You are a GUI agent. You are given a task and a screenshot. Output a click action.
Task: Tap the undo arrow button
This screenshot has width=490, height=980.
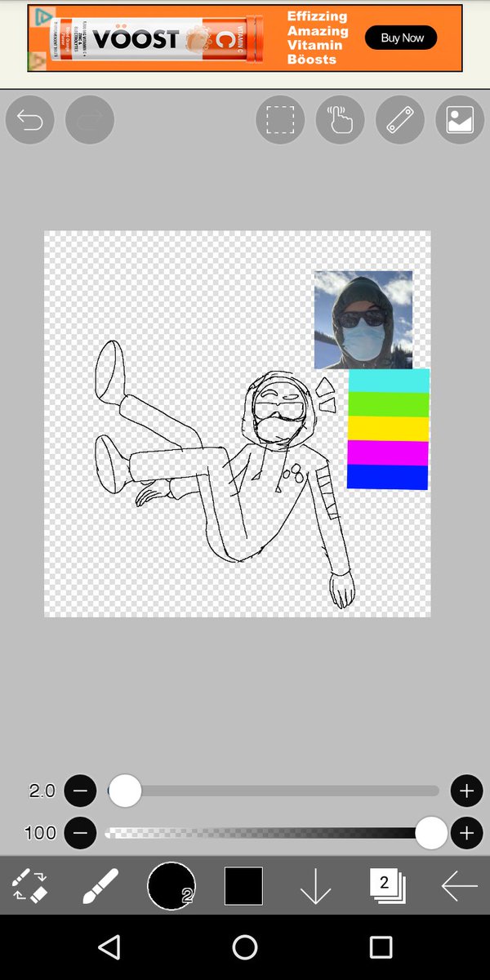coord(30,120)
